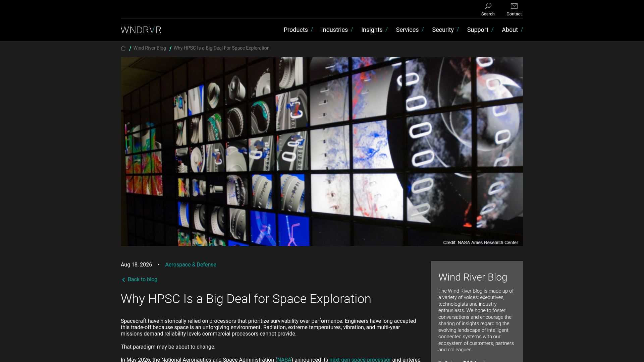
Task: Click the Back to blog chevron arrow
Action: [123, 280]
